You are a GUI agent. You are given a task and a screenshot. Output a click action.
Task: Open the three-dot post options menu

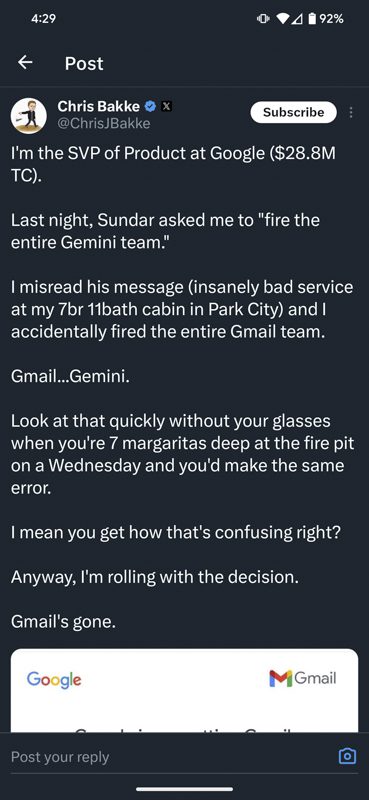[x=351, y=112]
